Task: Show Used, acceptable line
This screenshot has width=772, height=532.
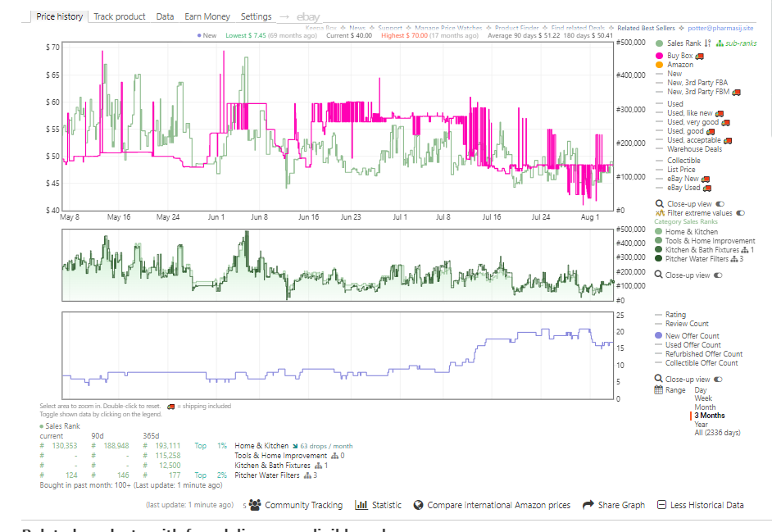Action: 693,140
